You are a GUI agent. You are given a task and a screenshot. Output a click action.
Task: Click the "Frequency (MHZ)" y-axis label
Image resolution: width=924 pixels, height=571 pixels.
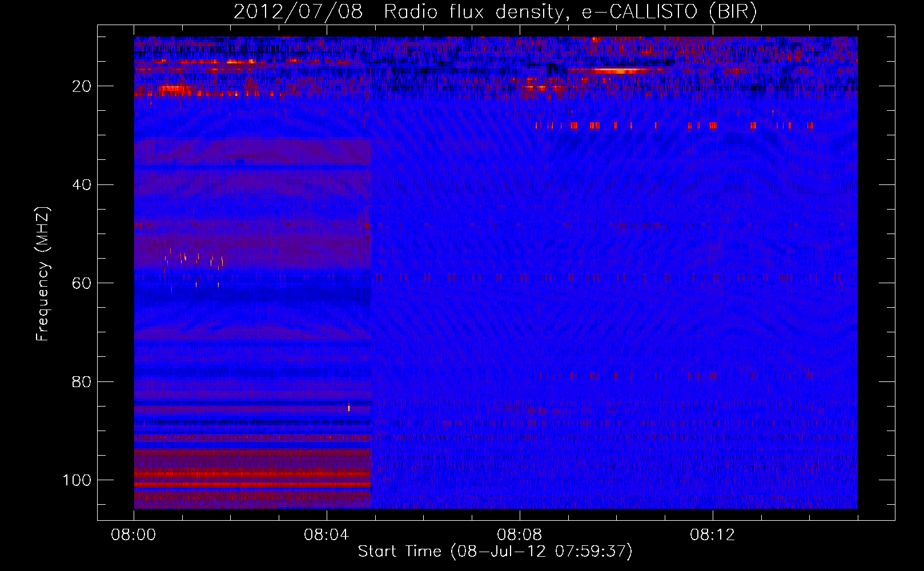click(43, 274)
